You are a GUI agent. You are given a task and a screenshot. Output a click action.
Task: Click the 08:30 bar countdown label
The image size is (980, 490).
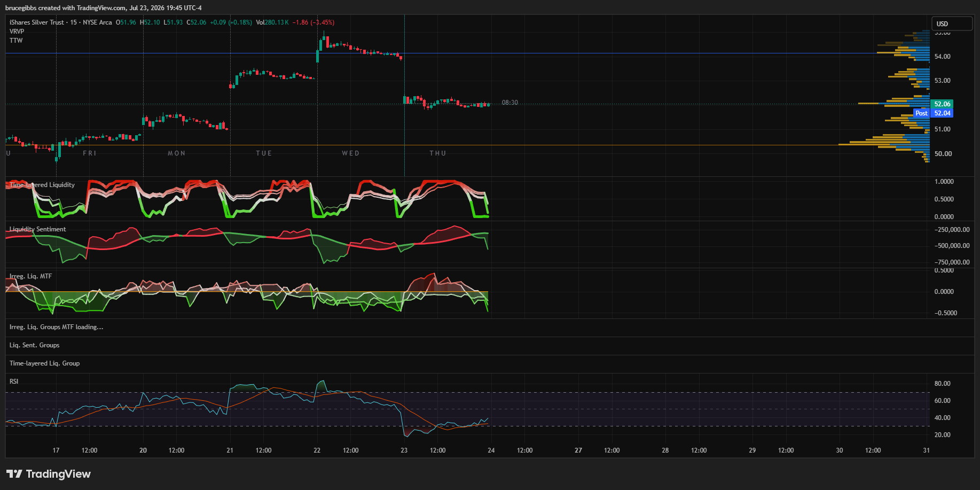509,103
